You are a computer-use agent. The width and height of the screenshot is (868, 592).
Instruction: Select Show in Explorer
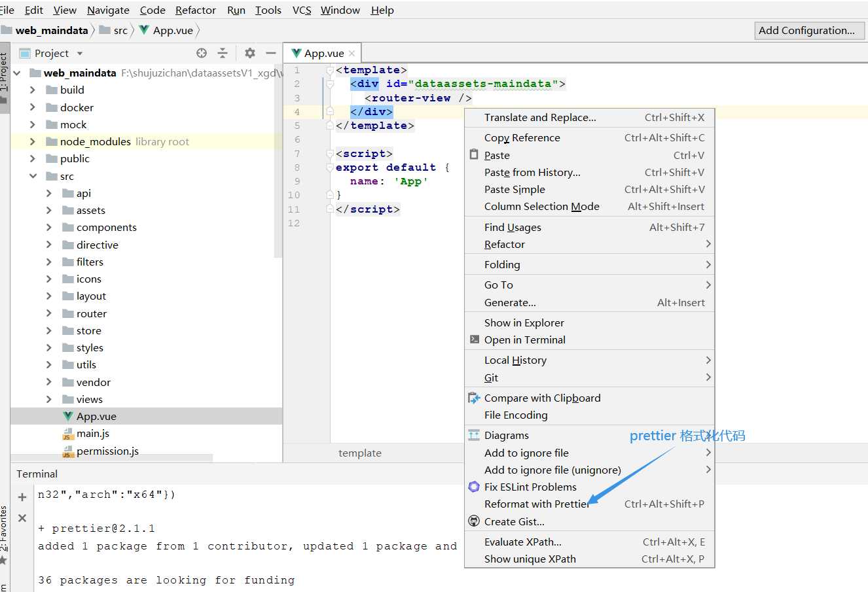589,322
